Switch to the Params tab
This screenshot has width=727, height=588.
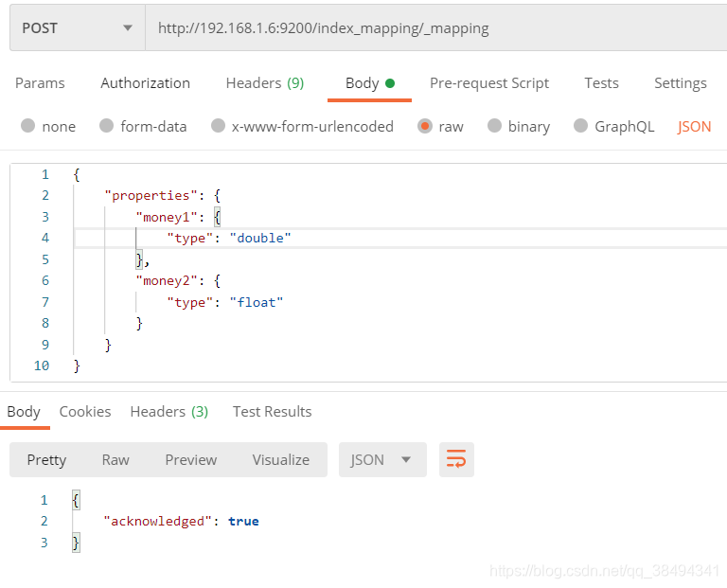40,83
